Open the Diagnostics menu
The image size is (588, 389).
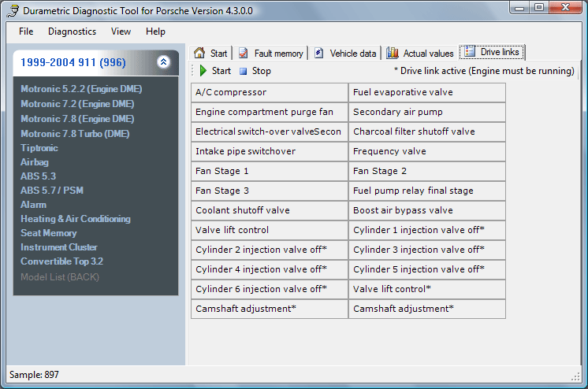72,31
